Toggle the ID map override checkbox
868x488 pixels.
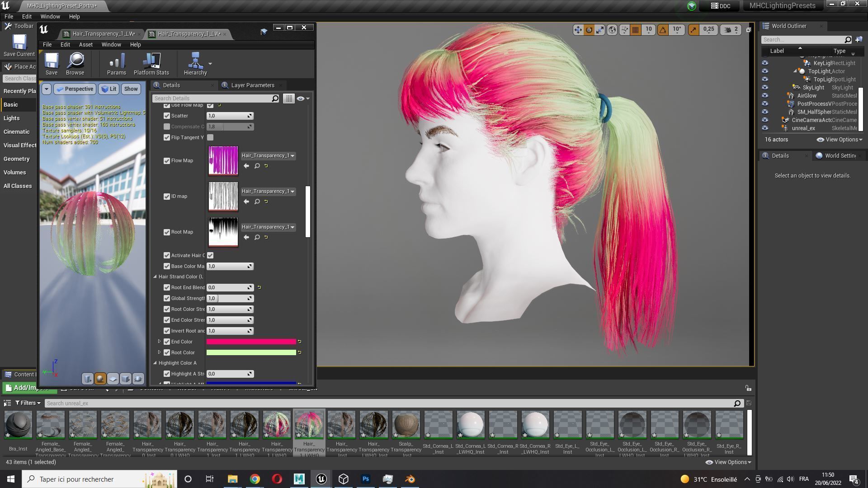point(167,197)
